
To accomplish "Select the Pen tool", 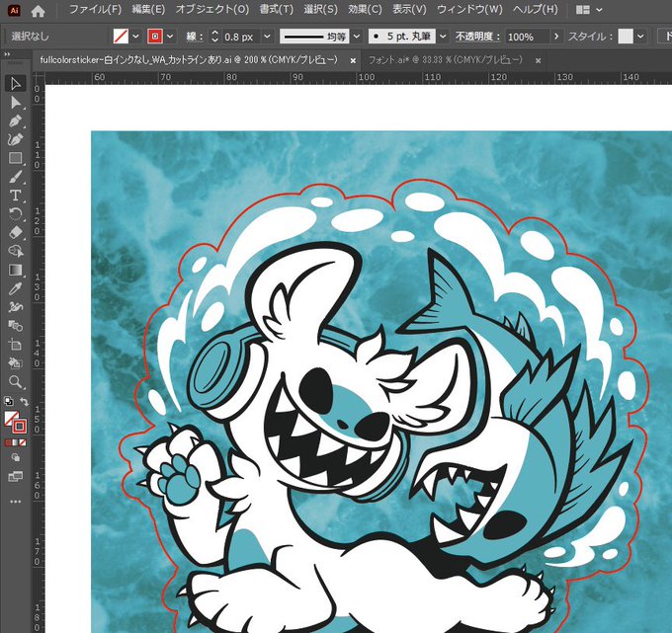I will click(x=16, y=121).
